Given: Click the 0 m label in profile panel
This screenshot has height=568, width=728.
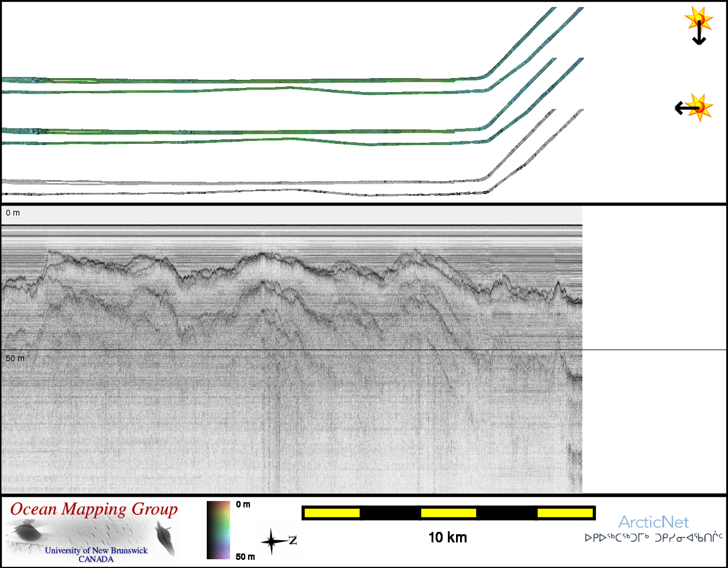Looking at the screenshot, I should 13,213.
